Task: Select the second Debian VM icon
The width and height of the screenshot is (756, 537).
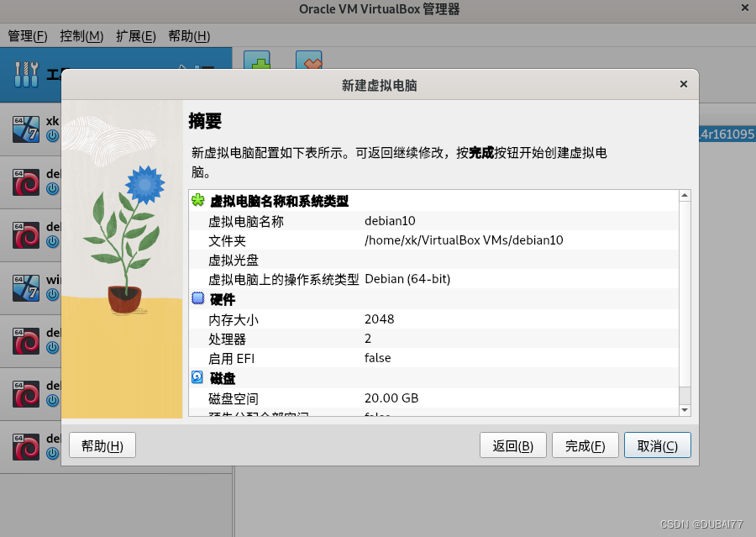Action: tap(26, 235)
